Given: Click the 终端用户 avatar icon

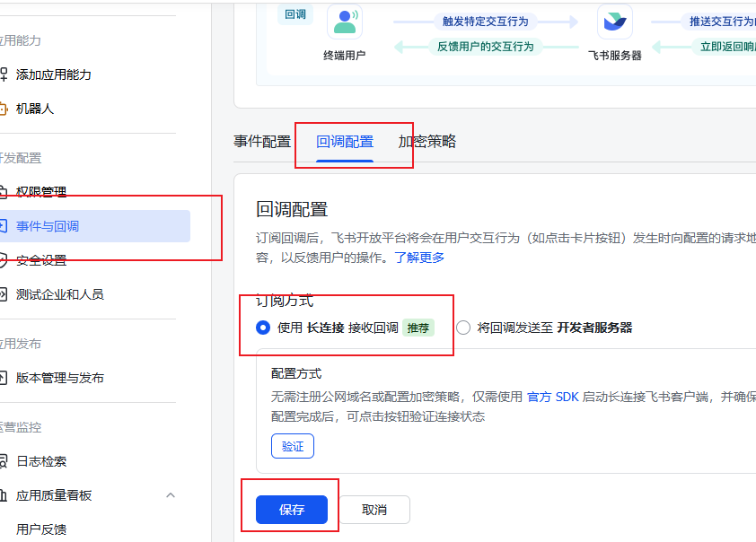Looking at the screenshot, I should pyautogui.click(x=345, y=22).
